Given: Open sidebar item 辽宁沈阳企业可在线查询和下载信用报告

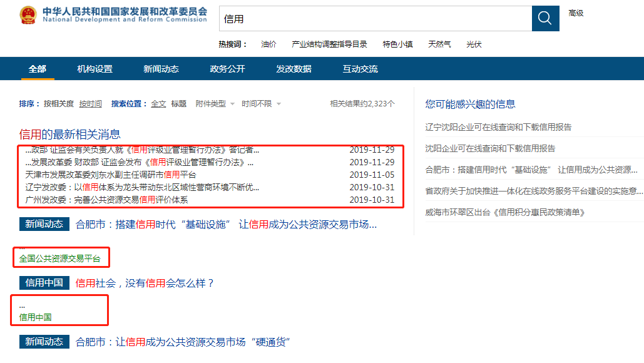Looking at the screenshot, I should tap(498, 127).
